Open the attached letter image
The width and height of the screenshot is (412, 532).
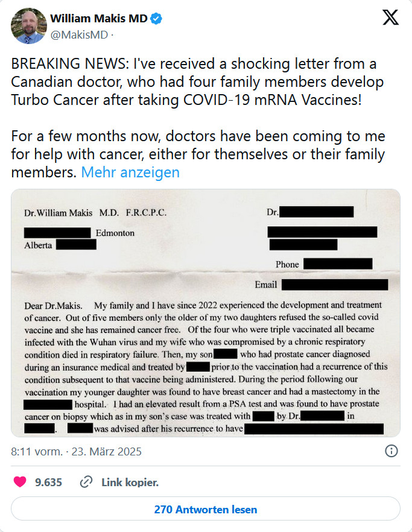point(206,312)
